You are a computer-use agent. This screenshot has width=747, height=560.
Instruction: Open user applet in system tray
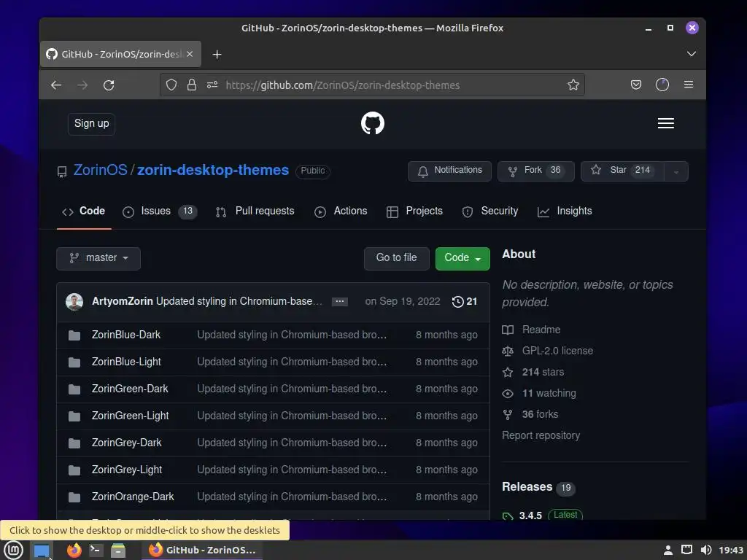click(x=668, y=550)
